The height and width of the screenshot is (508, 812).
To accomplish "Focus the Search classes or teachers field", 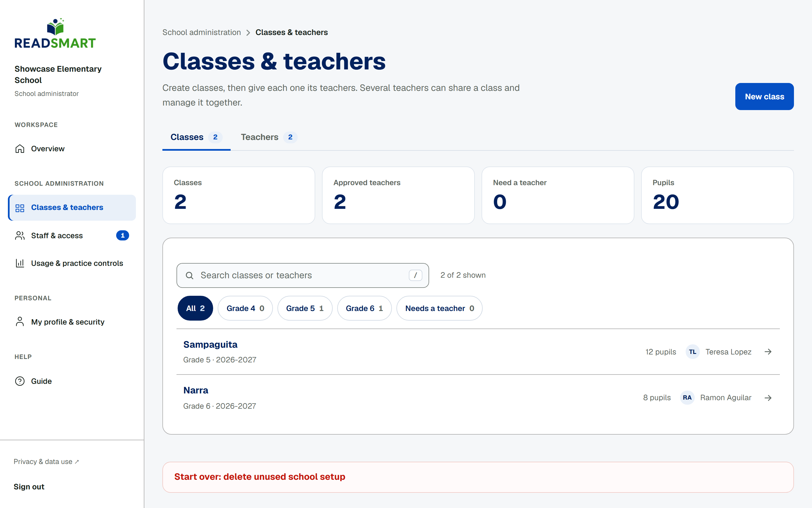I will pyautogui.click(x=303, y=275).
